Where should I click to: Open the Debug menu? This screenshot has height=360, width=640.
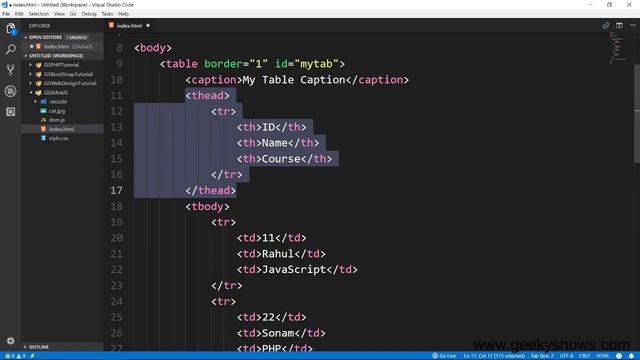pos(89,14)
